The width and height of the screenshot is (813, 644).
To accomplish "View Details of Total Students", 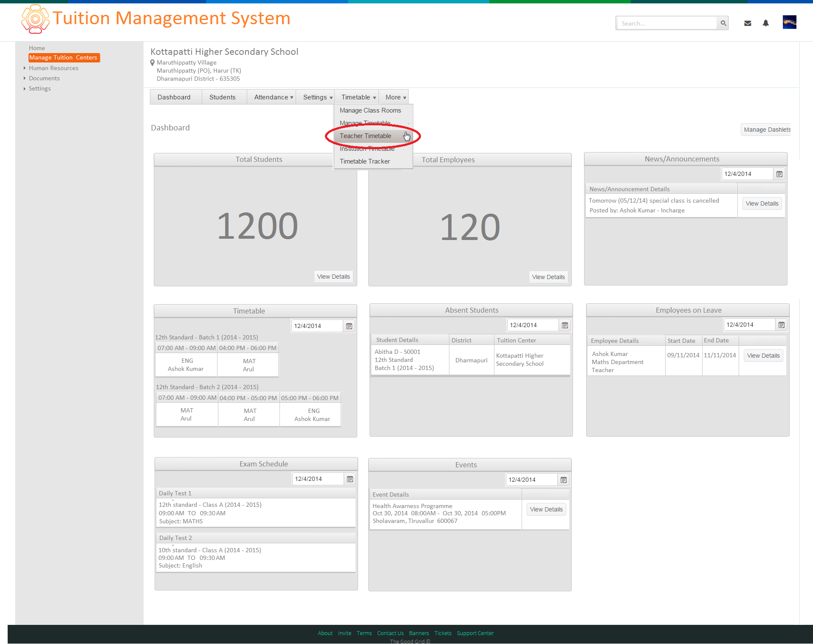I will pos(333,277).
